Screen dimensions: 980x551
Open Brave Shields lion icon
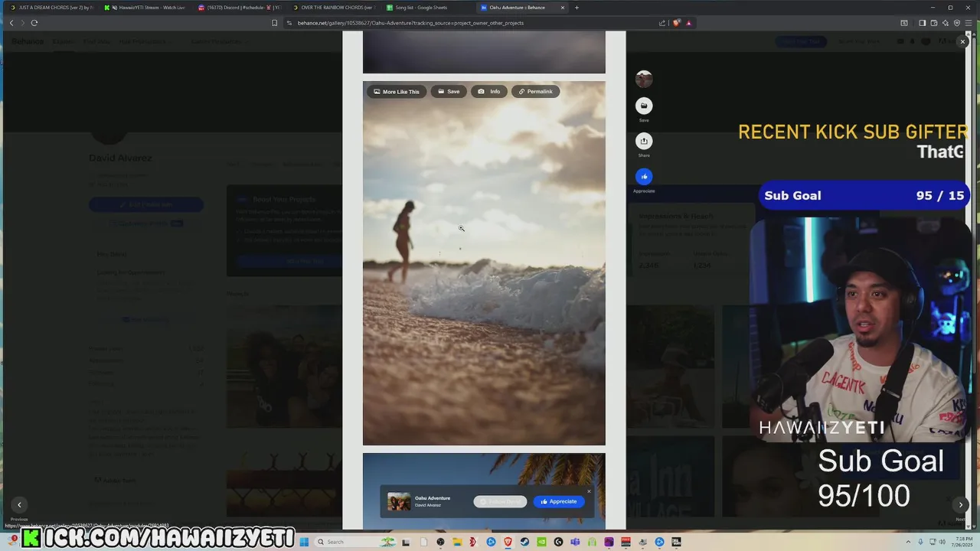[x=677, y=23]
